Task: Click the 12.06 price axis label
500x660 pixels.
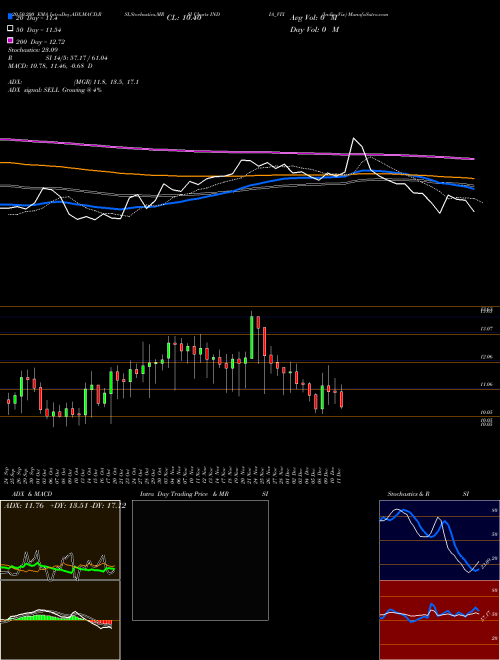Action: (x=487, y=357)
